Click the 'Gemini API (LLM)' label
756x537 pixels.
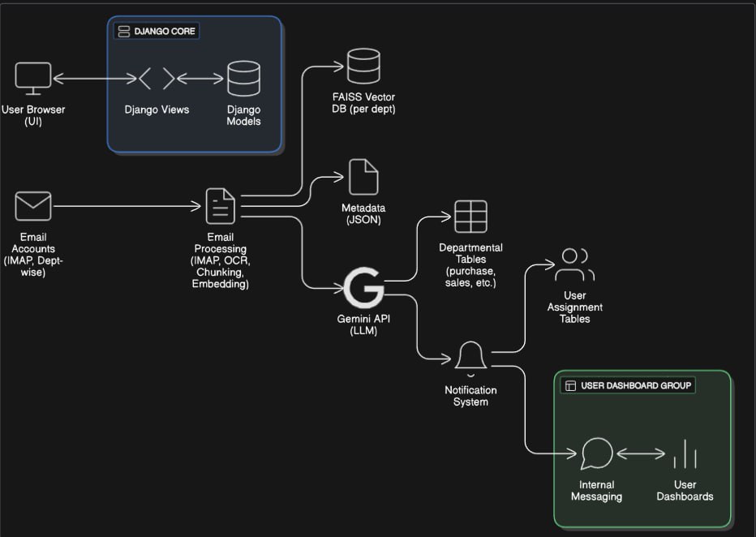coord(363,324)
